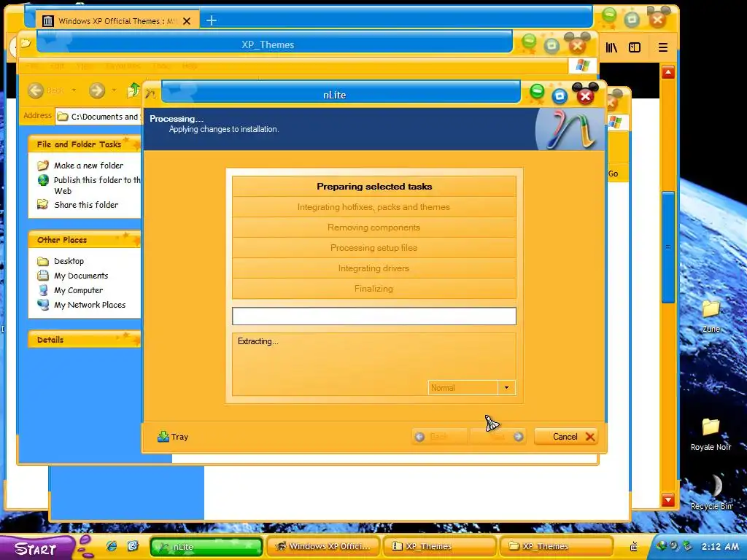Viewport: 747px width, 560px height.
Task: Click the Address bar field in XP_Themes
Action: tap(98, 117)
